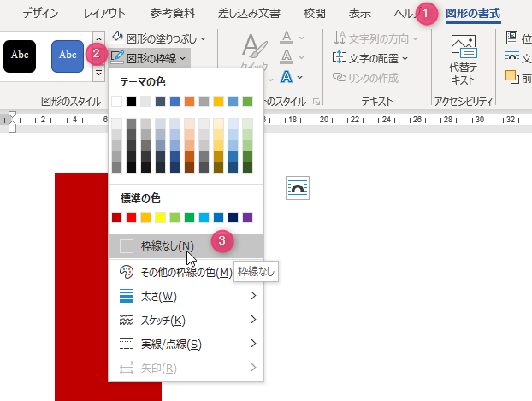Select the red rectangle shape in document
This screenshot has height=401, width=532.
pyautogui.click(x=81, y=342)
